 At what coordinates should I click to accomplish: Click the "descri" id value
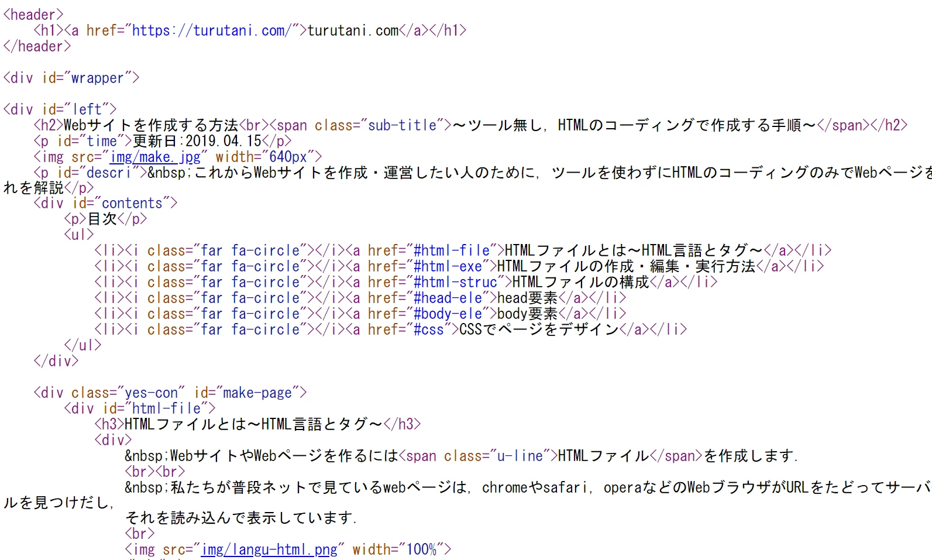109,173
